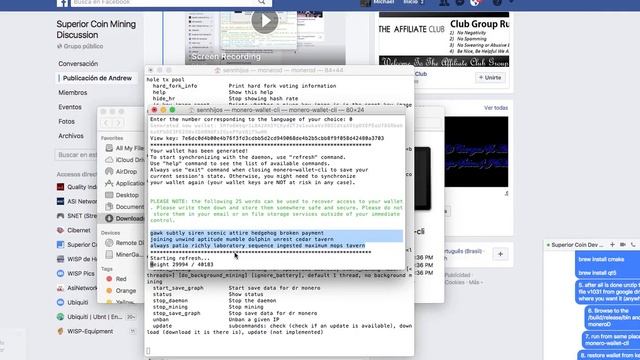Screen dimensions: 640x360
Task: Open Quality Ind shortcut icon in sidebar
Action: point(60,187)
